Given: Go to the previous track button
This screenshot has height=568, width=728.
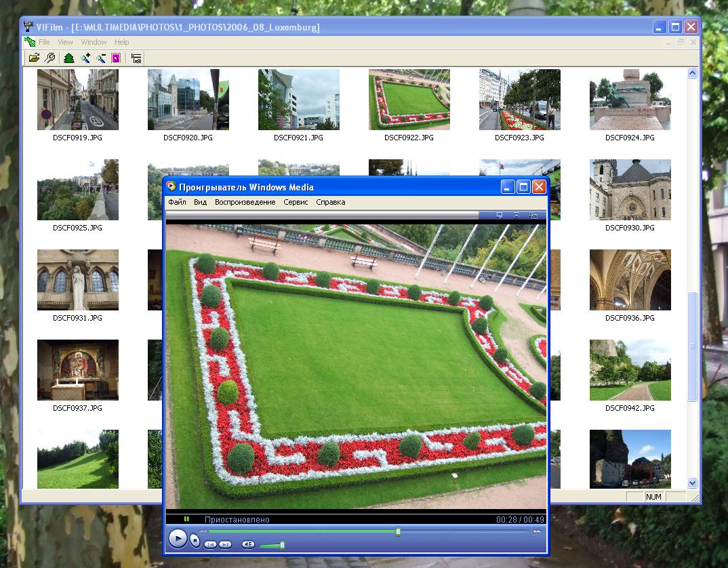Looking at the screenshot, I should point(210,544).
